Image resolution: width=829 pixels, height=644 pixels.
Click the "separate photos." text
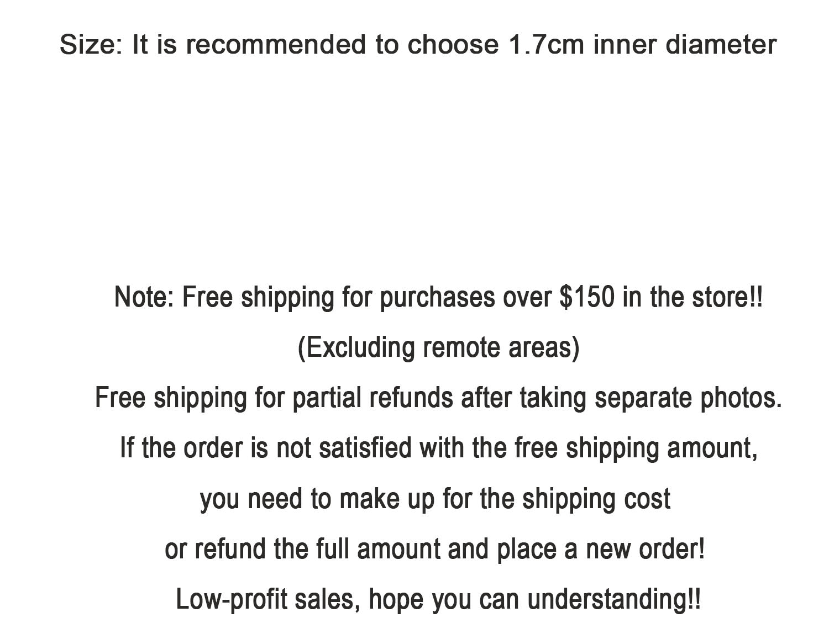[688, 398]
